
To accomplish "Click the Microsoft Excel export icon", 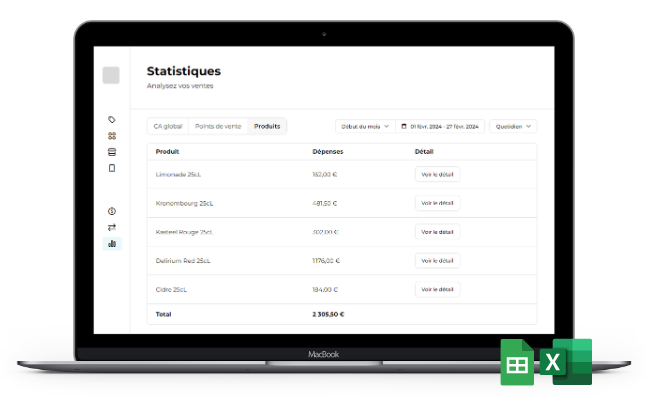I will coord(566,362).
